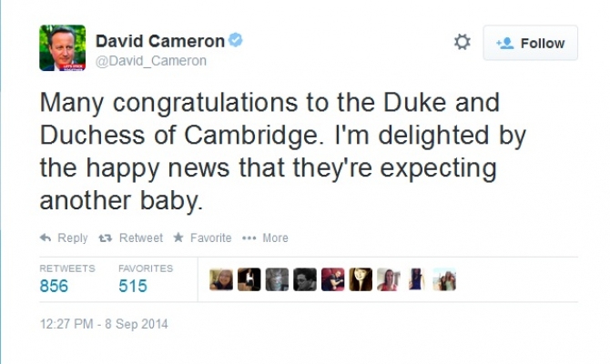Click the second user avatar in the favoriters row
610x364 pixels.
(249, 279)
